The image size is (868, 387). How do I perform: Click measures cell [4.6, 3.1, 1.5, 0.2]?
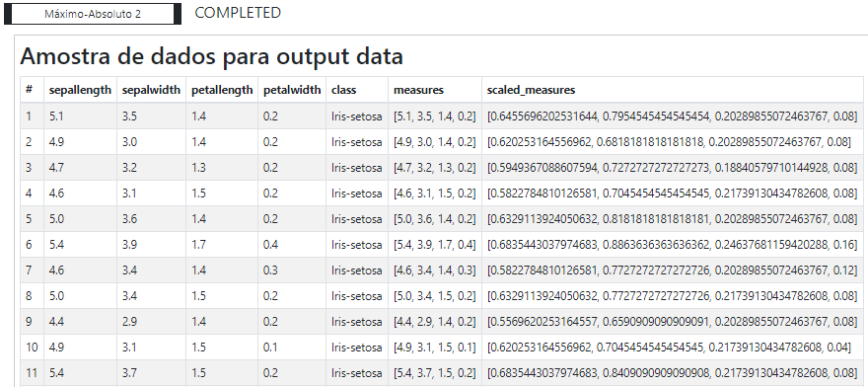(435, 193)
